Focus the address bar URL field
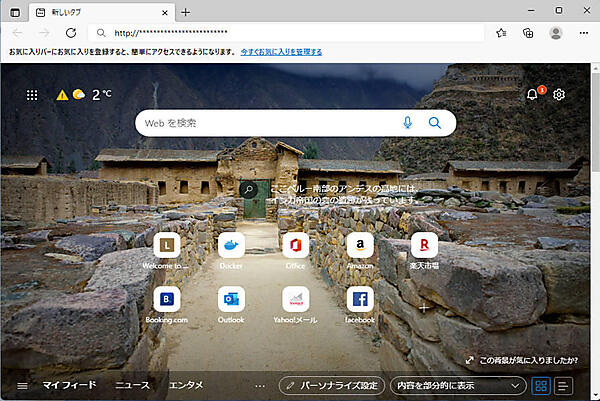 point(286,33)
